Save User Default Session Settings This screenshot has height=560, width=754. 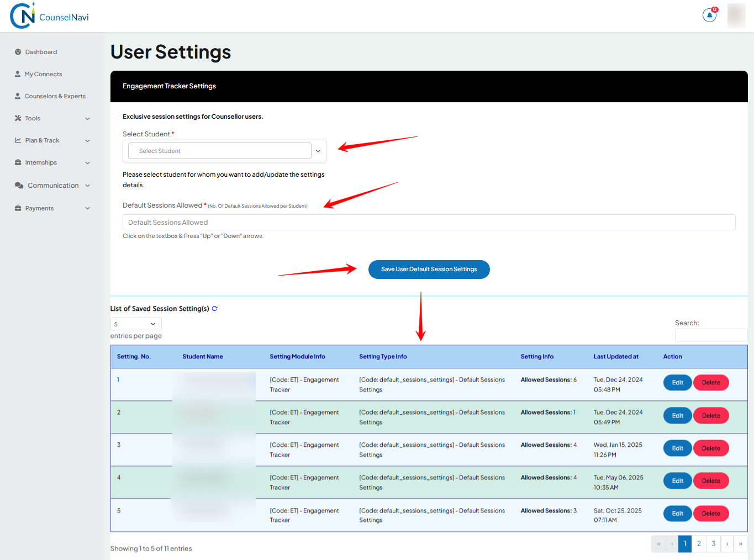tap(429, 270)
